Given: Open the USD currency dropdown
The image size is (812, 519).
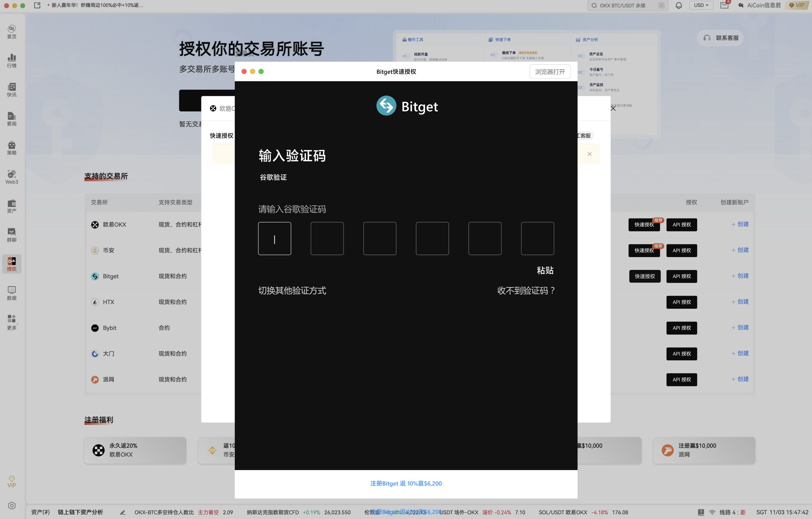Looking at the screenshot, I should [701, 5].
